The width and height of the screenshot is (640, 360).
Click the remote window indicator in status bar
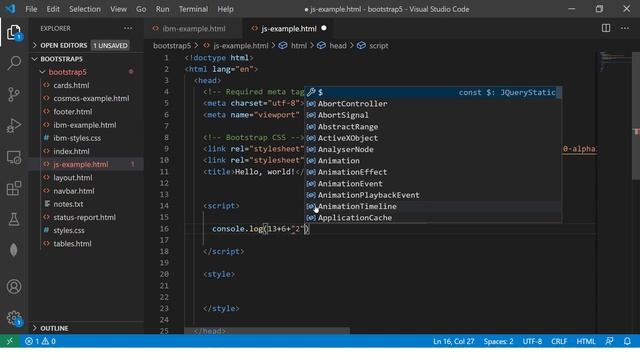[x=10, y=341]
